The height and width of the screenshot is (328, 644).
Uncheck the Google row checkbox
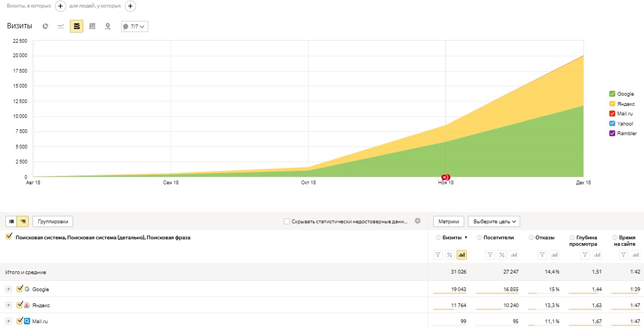click(x=20, y=289)
